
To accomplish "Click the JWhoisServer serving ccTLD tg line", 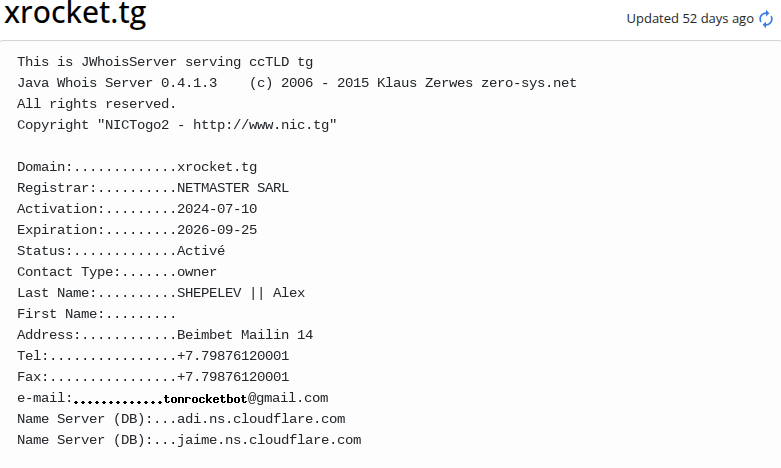I will click(x=165, y=62).
